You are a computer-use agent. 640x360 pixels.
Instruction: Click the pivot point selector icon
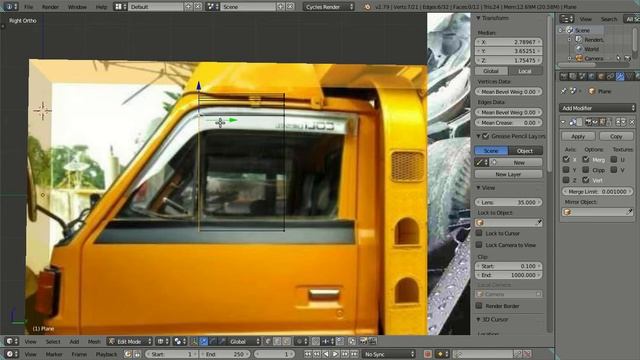click(180, 341)
